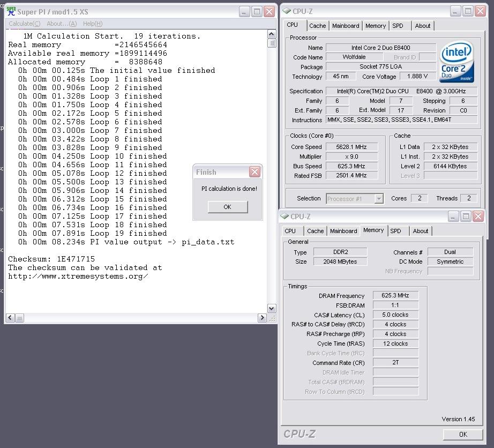Click Super PI vertical scrollbar down arrow
Screen dimensions: 494x448
[272, 308]
